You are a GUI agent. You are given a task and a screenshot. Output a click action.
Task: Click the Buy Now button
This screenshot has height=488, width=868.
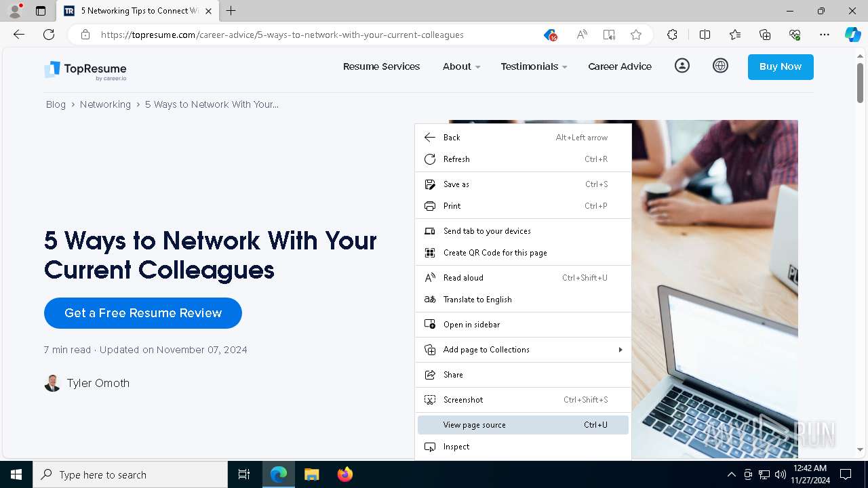781,66
